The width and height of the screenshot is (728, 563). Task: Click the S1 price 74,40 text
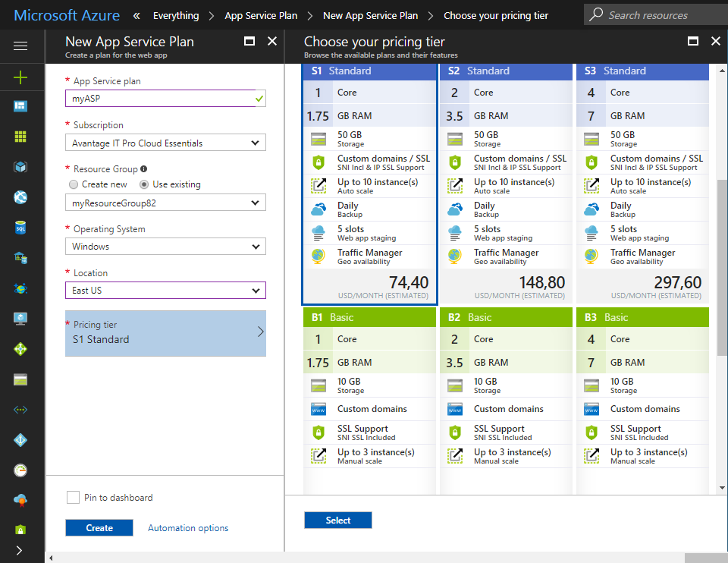coord(409,282)
